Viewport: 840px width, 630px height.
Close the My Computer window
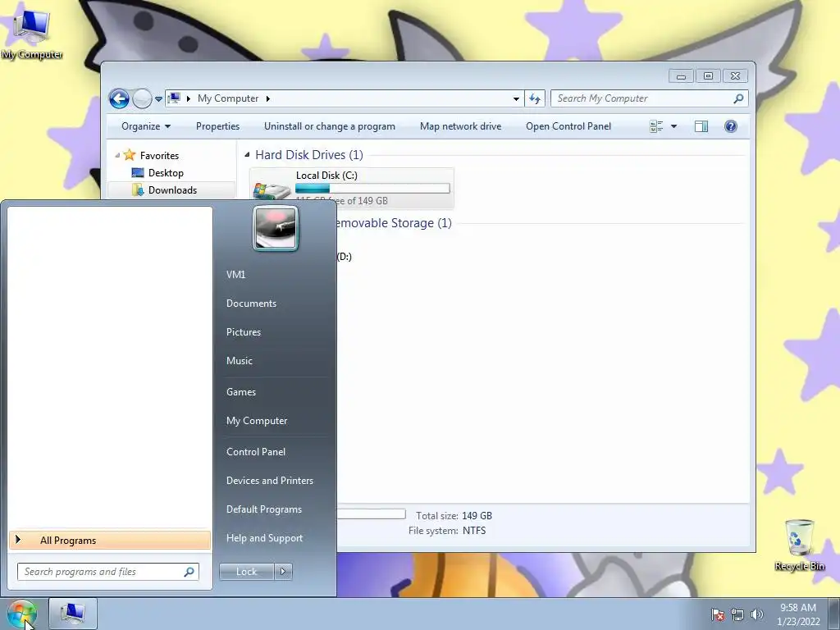(x=735, y=76)
